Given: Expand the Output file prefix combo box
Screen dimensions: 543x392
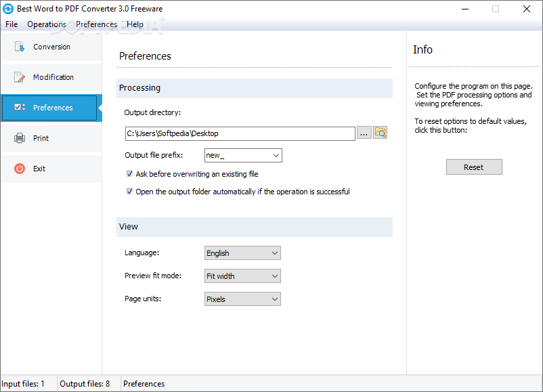Looking at the screenshot, I should click(x=276, y=156).
